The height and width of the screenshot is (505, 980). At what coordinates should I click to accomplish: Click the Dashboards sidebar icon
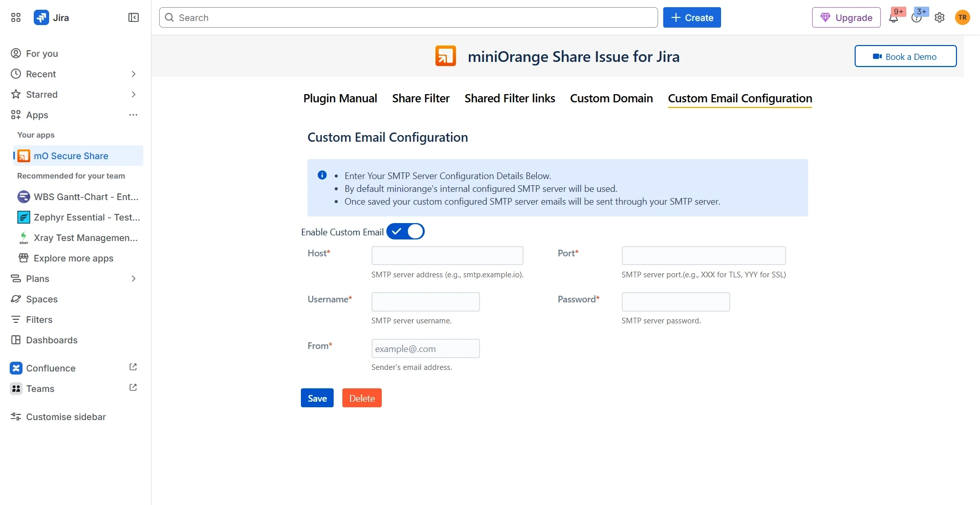[x=16, y=340]
